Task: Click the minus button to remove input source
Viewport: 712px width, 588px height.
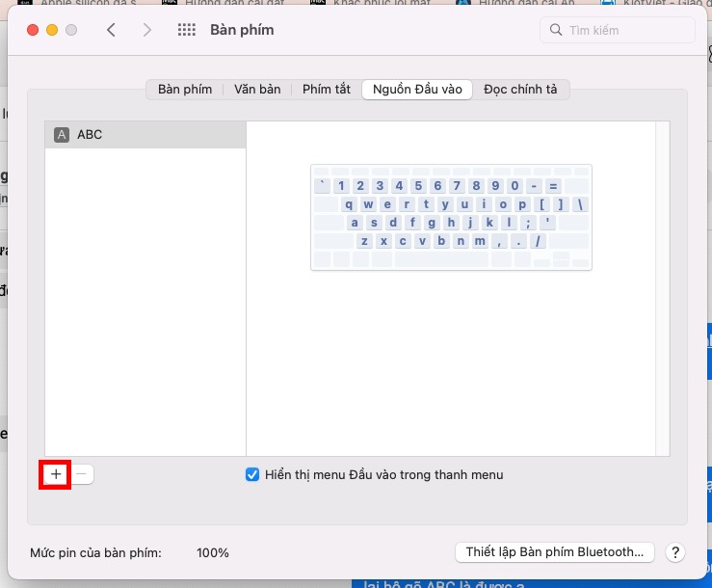Action: point(82,474)
